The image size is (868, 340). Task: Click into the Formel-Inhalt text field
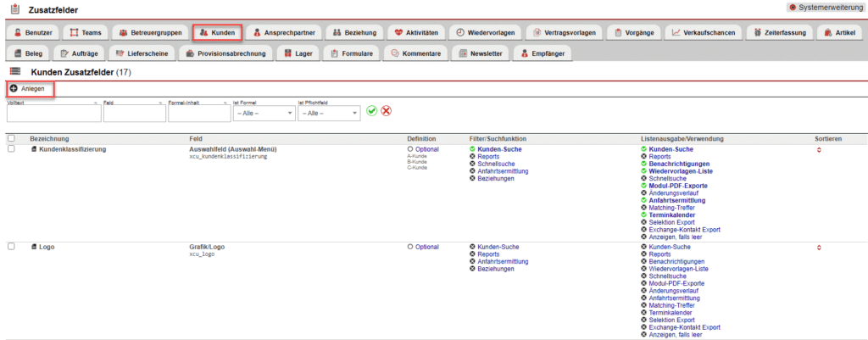point(198,114)
